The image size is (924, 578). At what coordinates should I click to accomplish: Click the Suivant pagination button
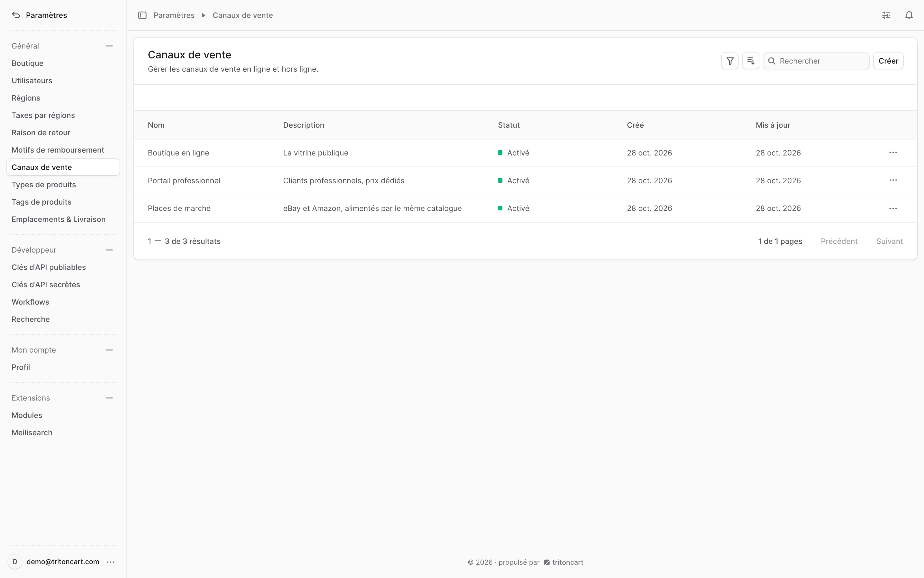pyautogui.click(x=889, y=241)
